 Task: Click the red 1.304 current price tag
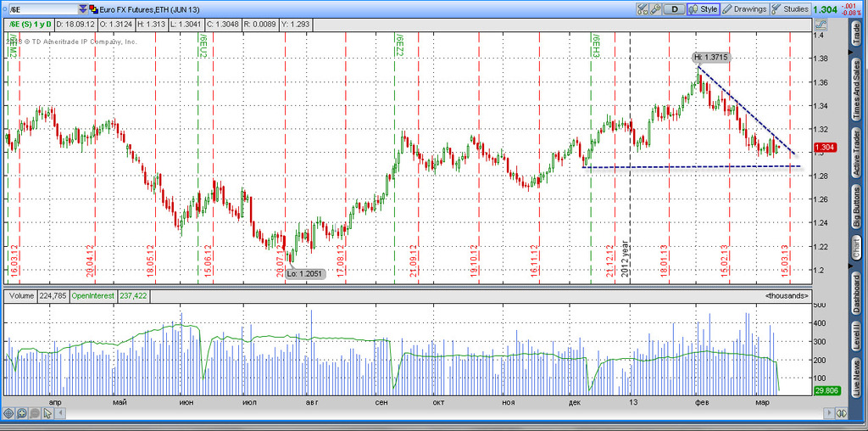coord(825,148)
